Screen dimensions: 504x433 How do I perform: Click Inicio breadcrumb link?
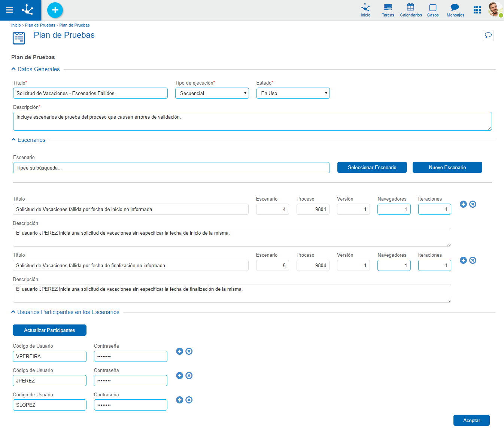coord(16,25)
